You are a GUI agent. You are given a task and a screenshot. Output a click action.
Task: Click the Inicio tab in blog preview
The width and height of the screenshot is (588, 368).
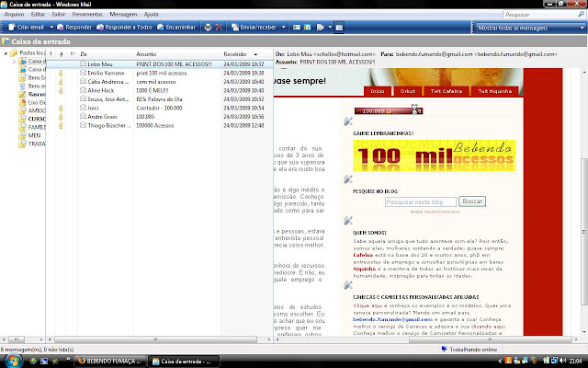click(x=378, y=91)
